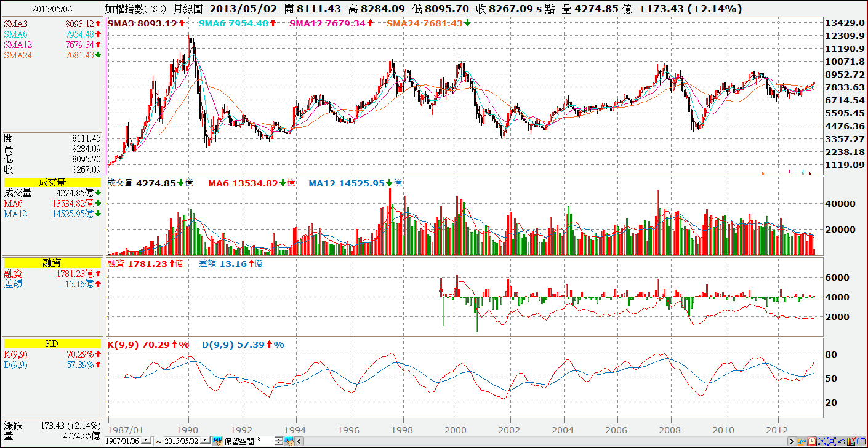Click the blue undo arrow icon
The width and height of the screenshot is (868, 448).
pyautogui.click(x=842, y=441)
